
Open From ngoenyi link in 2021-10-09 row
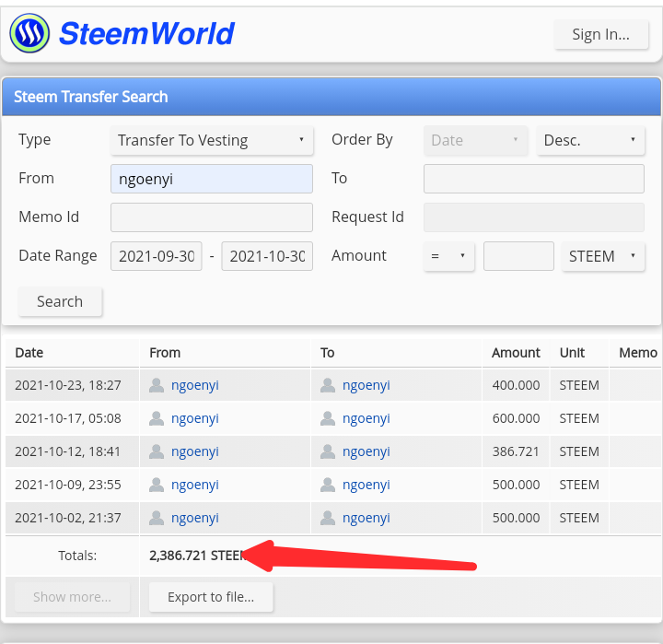195,485
